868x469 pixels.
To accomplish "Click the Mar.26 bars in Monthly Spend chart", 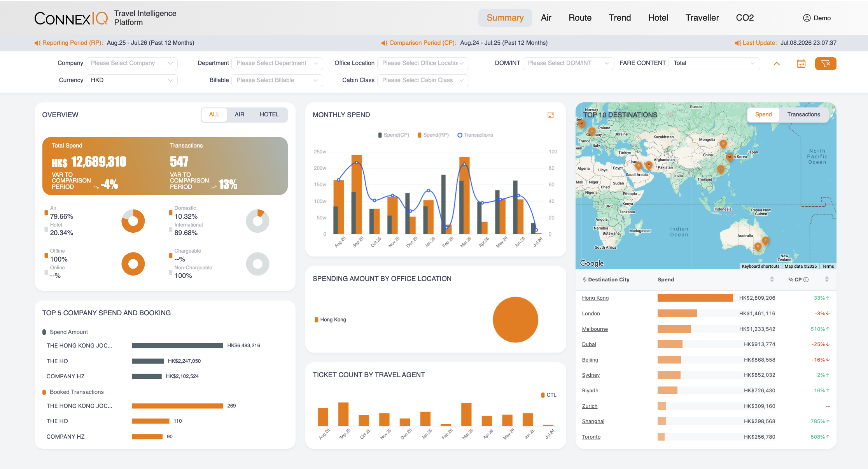I will pyautogui.click(x=464, y=195).
